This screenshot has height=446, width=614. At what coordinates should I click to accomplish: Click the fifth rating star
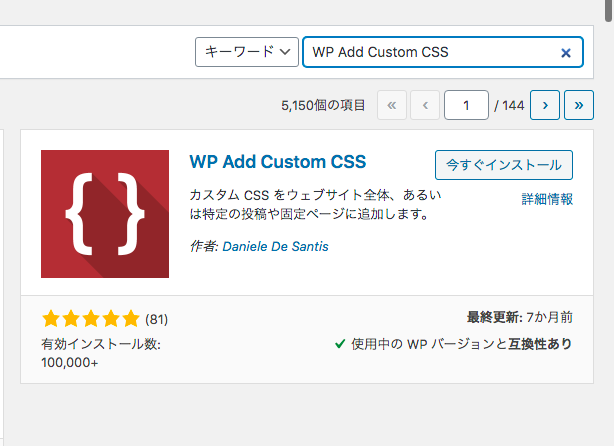[130, 320]
